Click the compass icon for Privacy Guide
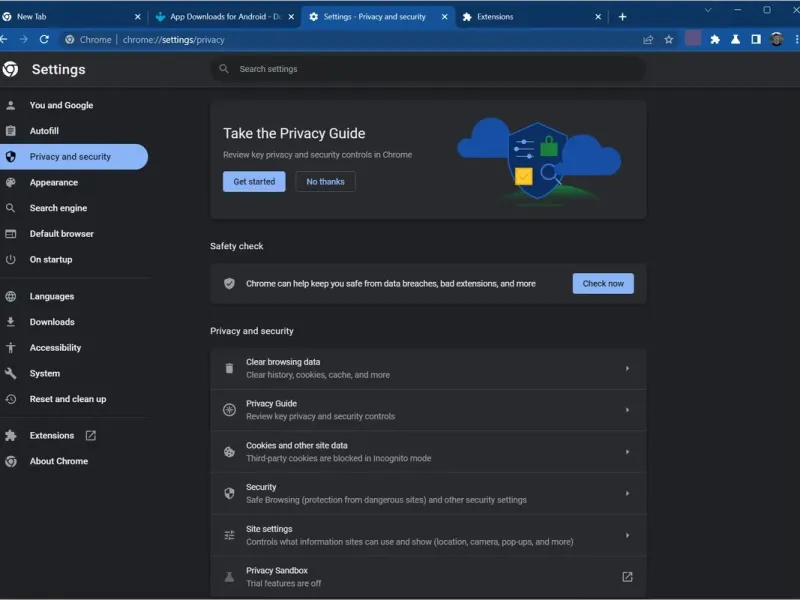 [229, 410]
